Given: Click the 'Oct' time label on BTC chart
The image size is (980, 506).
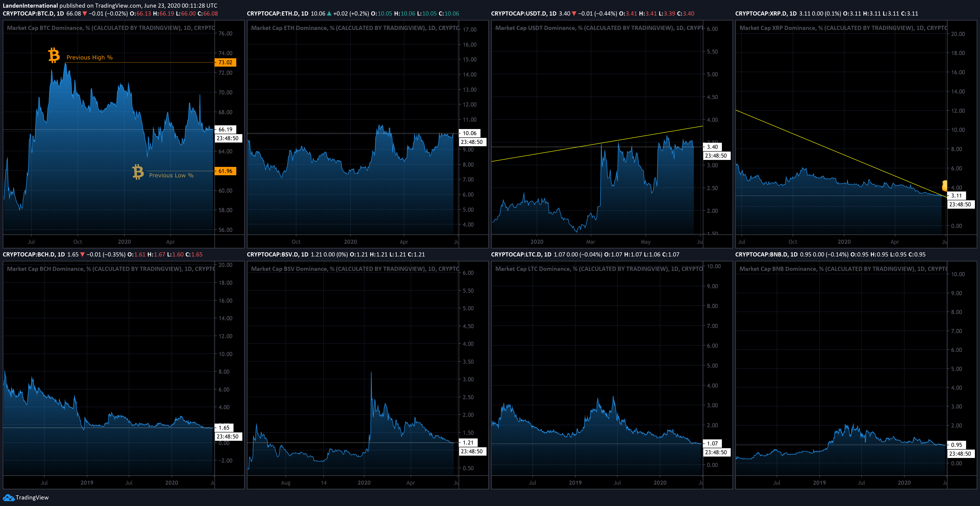Looking at the screenshot, I should pyautogui.click(x=78, y=242).
